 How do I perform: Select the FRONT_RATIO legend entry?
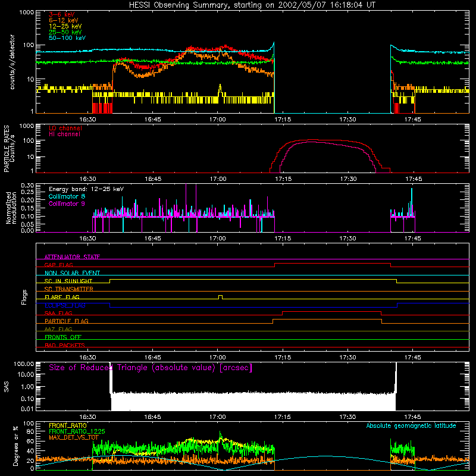(68, 425)
